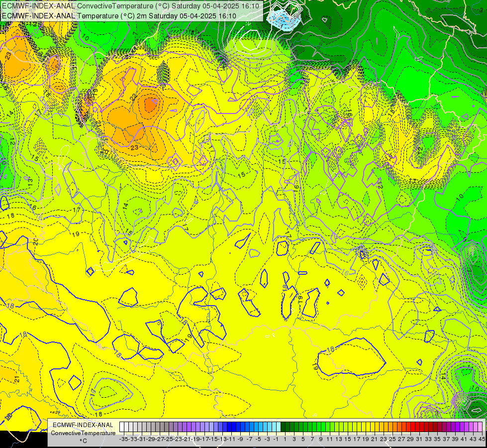Click the dark green legend swatch above 1
487x448 pixels.
[283, 427]
